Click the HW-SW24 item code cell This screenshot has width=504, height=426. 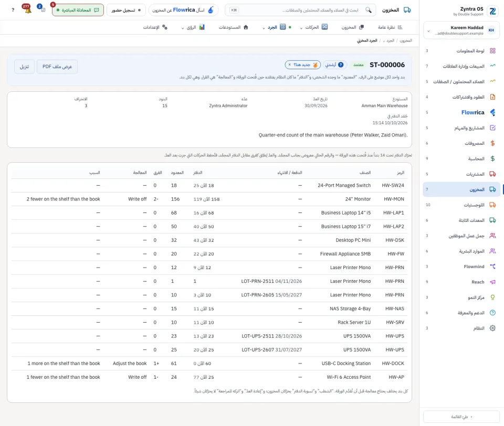[393, 185]
